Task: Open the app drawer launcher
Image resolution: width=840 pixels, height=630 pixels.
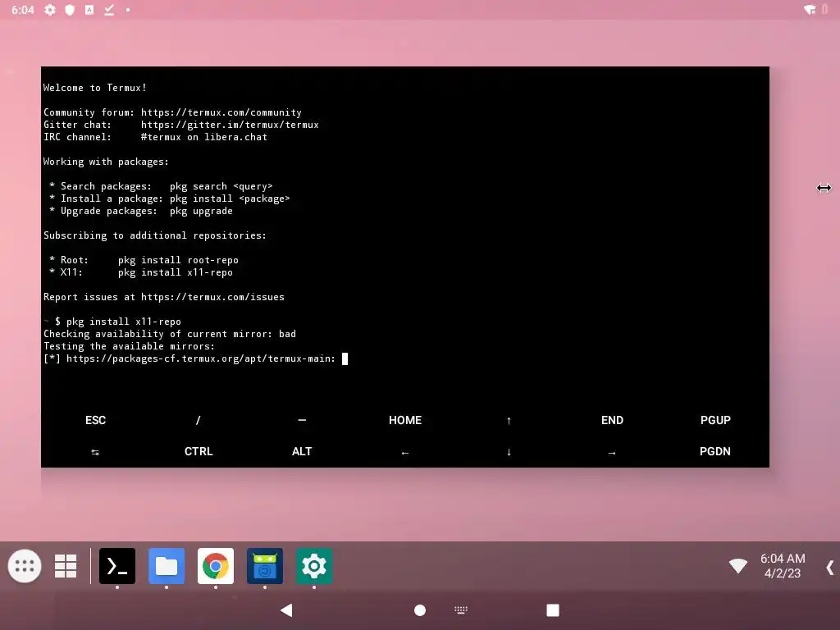Action: [x=25, y=566]
